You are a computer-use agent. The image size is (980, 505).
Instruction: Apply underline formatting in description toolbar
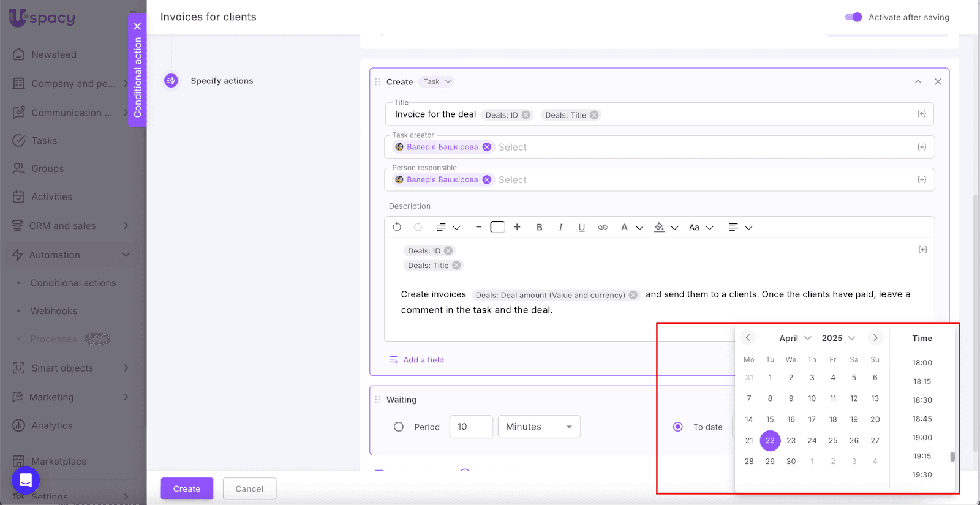tap(581, 227)
